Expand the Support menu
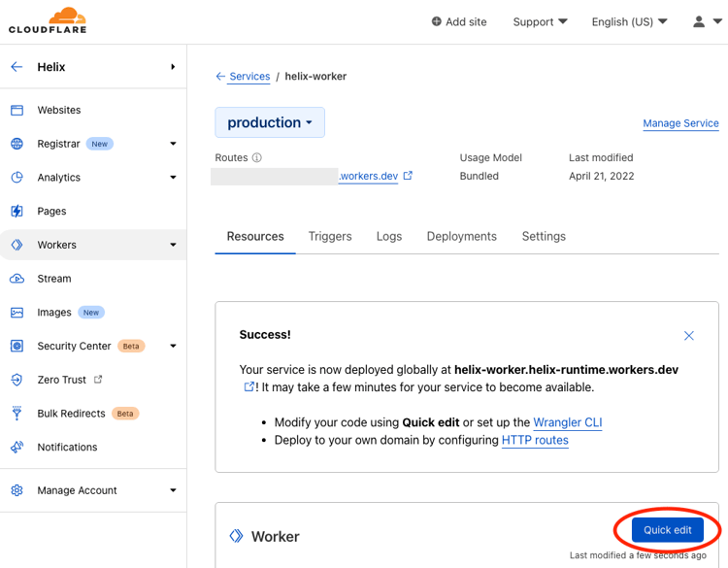The image size is (728, 568). (x=540, y=21)
